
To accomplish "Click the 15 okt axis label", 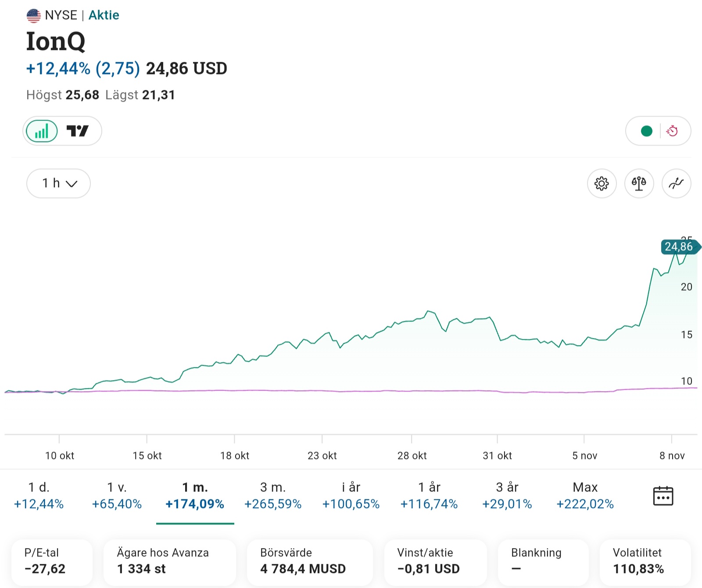I will click(x=147, y=456).
